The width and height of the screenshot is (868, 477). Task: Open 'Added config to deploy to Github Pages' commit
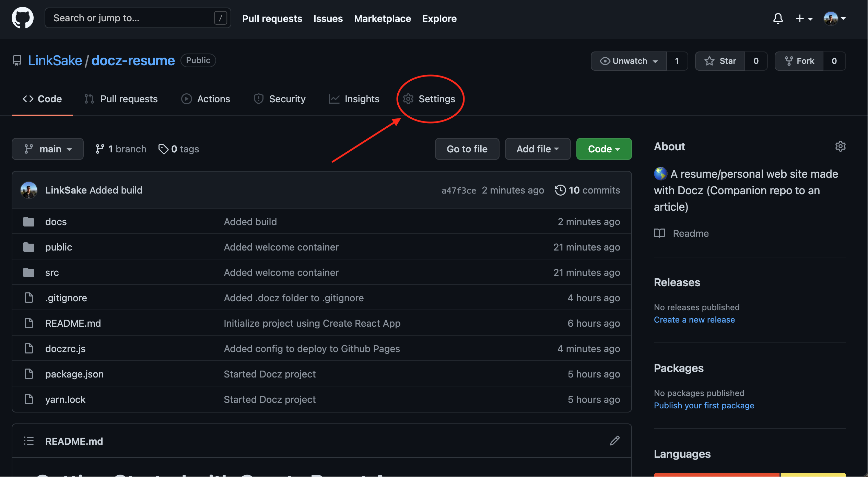pyautogui.click(x=312, y=349)
